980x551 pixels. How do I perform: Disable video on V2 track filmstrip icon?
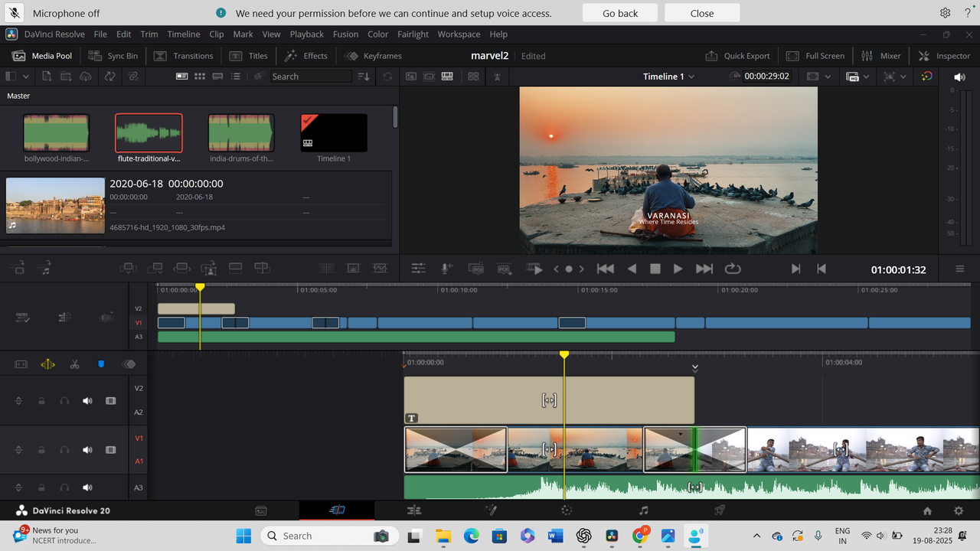tap(111, 400)
